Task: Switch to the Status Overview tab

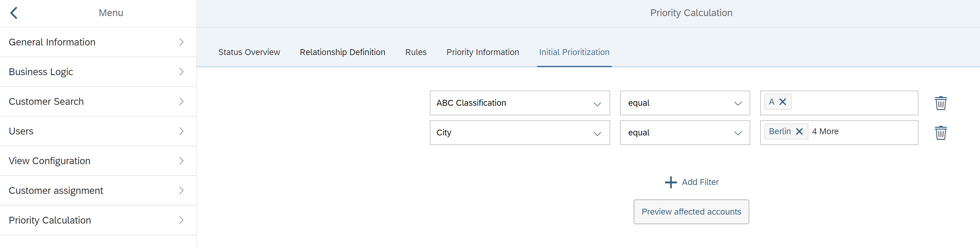Action: [249, 52]
